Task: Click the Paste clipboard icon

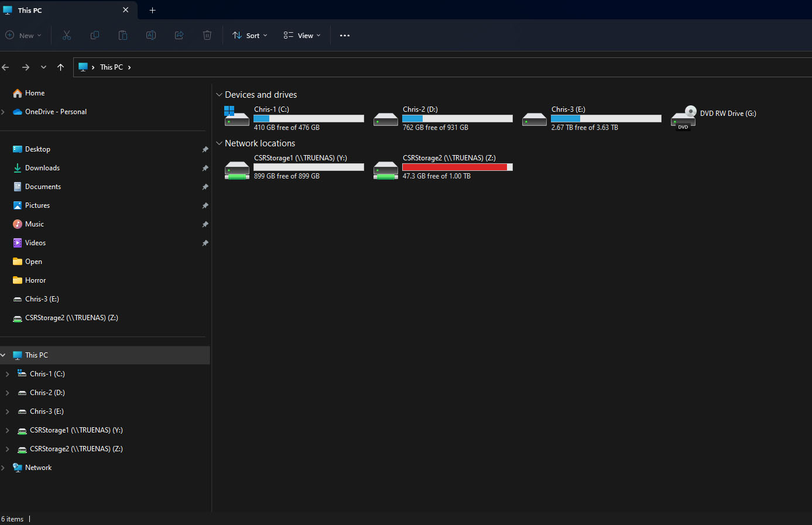Action: [x=123, y=36]
